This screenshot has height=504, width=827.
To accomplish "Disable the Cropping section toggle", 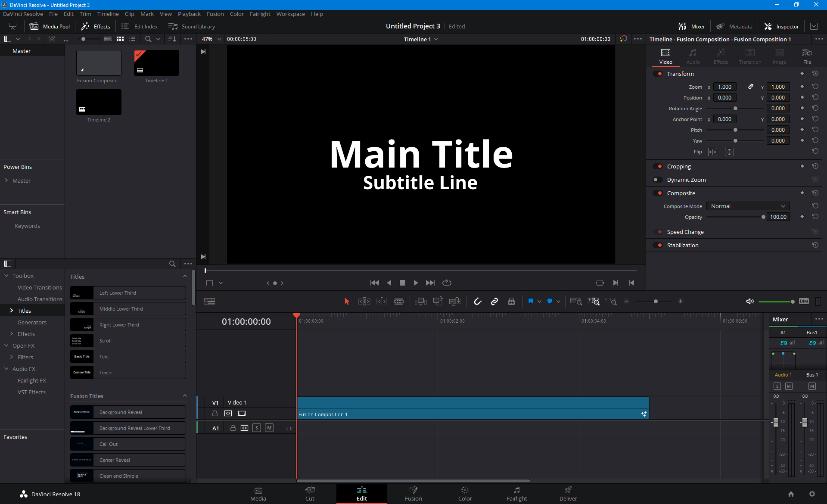I will click(x=658, y=166).
